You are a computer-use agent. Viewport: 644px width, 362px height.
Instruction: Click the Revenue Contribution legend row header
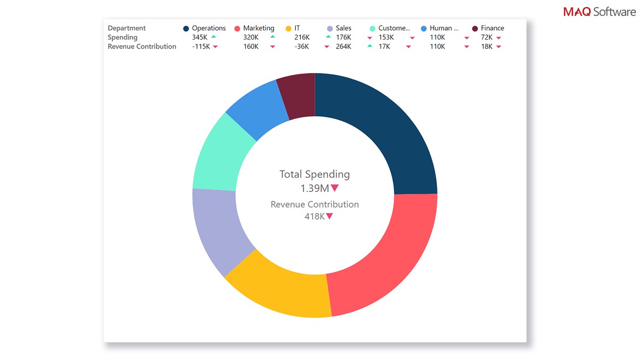142,47
